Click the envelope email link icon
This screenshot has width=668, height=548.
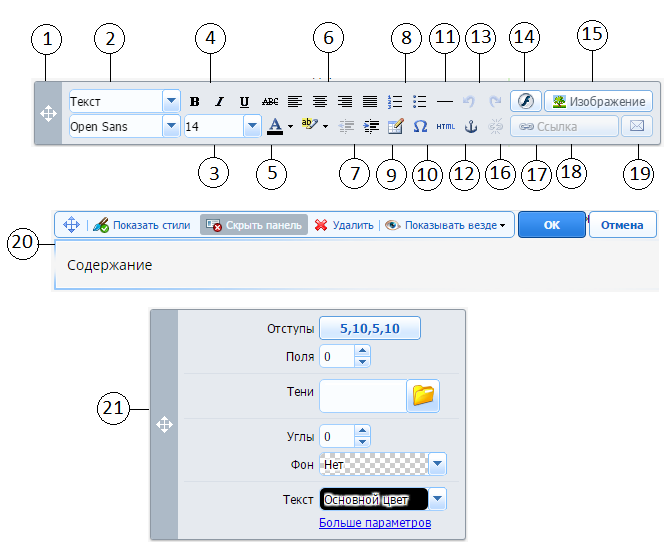coord(636,127)
